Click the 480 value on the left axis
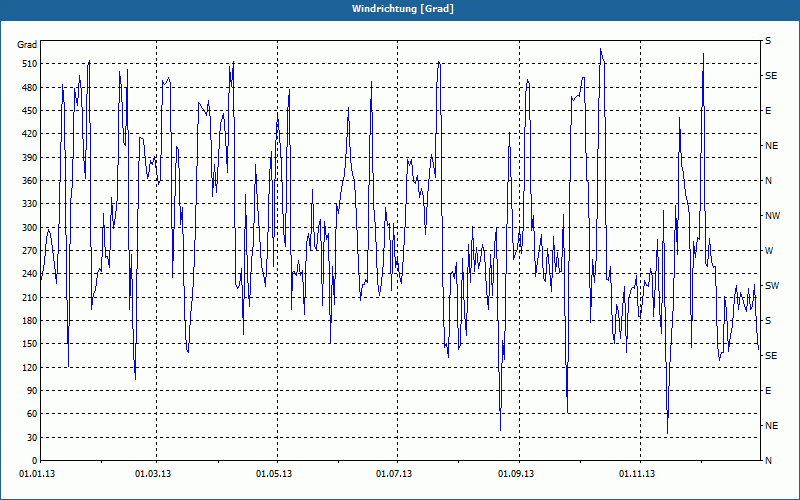 tap(29, 88)
